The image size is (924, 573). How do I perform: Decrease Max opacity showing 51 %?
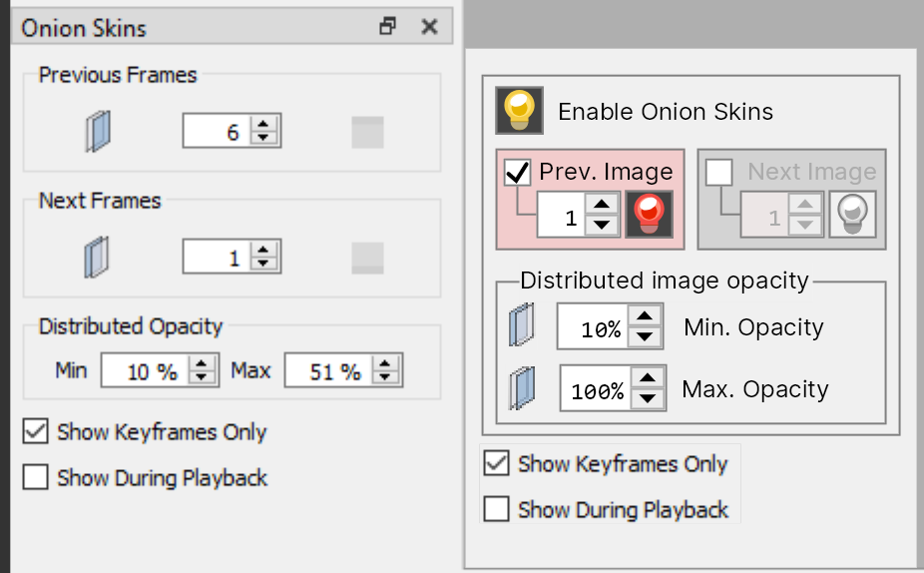click(x=385, y=377)
